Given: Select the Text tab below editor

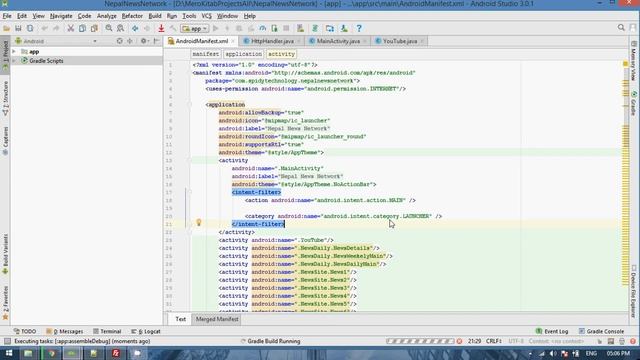Looking at the screenshot, I should click(x=180, y=319).
